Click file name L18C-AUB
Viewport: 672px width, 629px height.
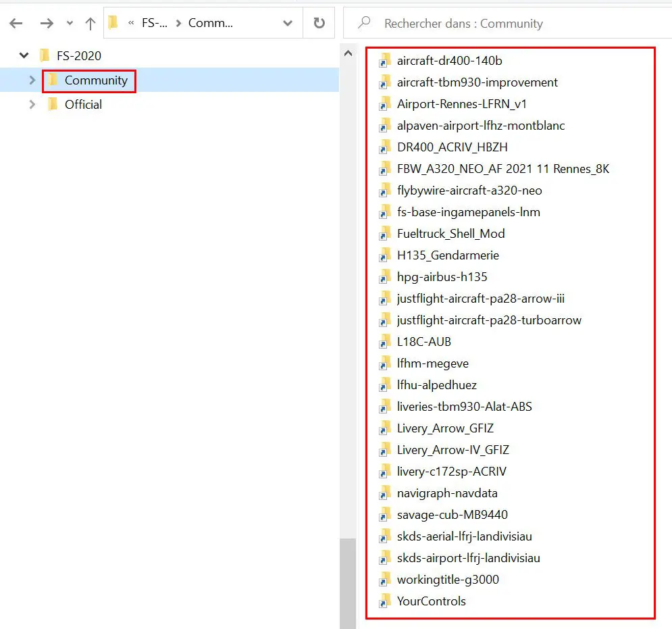[x=424, y=341]
